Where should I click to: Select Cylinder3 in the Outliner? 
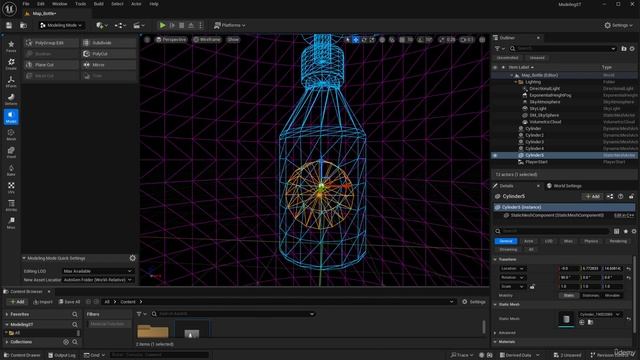point(534,142)
